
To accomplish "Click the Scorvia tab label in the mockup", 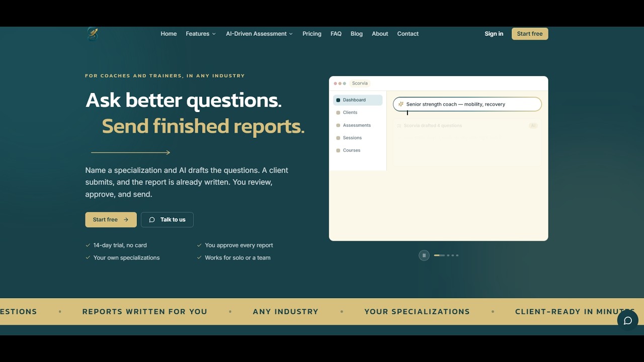I will coord(360,83).
